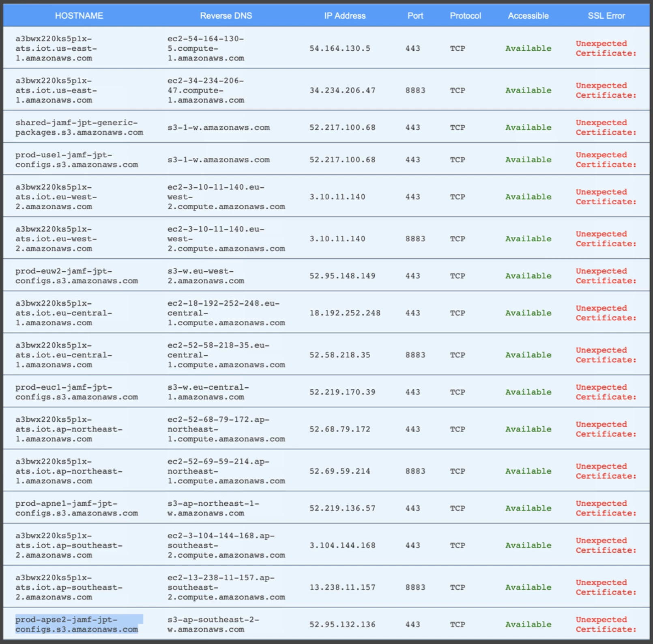
Task: Click port 443 in 54.164.130.5 row
Action: tap(413, 48)
